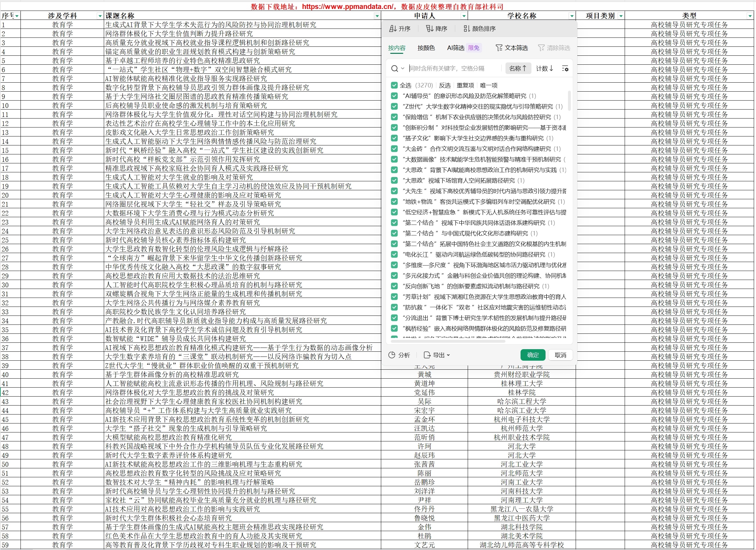Uncheck the "AI辅导员" 意识形态风险 item checkbox
Image resolution: width=756 pixels, height=550 pixels.
394,96
